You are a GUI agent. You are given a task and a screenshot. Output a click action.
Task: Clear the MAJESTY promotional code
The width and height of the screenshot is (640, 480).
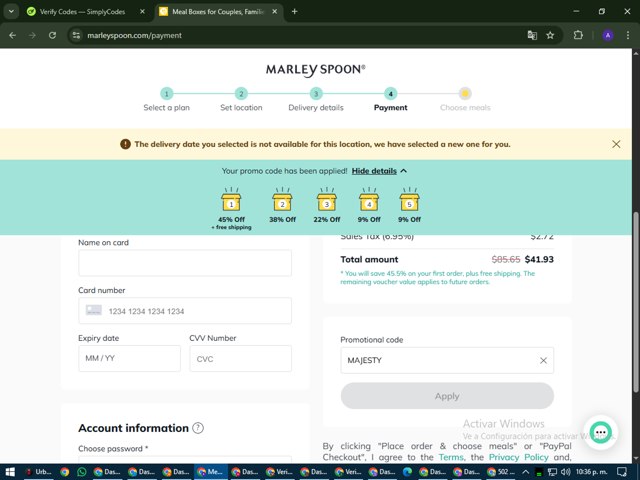coord(543,360)
